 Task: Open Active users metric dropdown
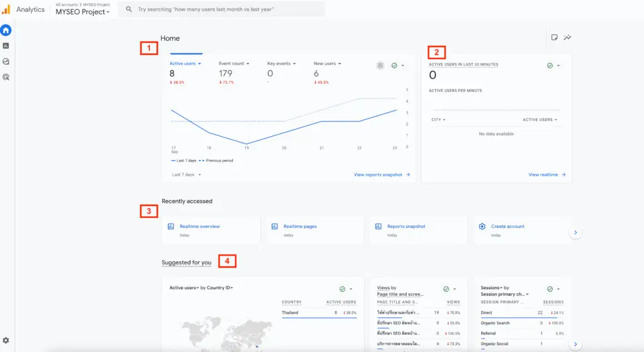pos(186,64)
